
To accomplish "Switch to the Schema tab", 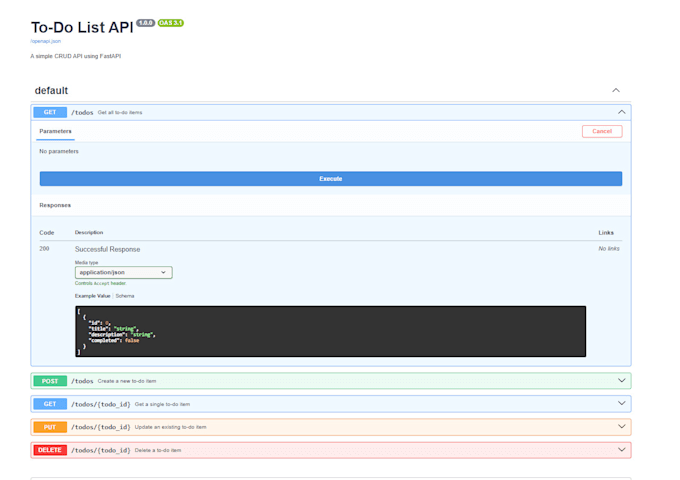I will pos(125,296).
